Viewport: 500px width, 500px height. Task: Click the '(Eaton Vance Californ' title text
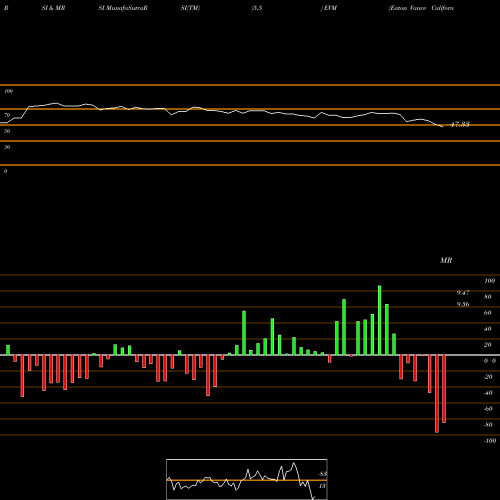point(421,8)
